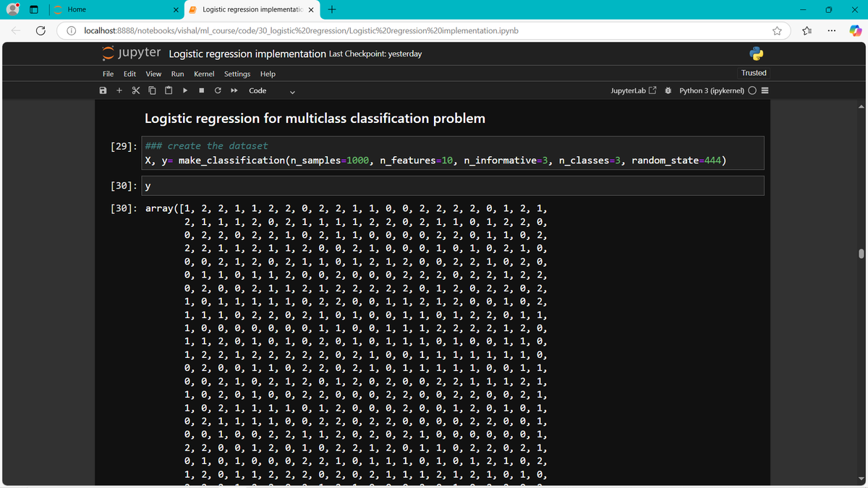Paste cell from the clipboard icon
The height and width of the screenshot is (488, 868).
[168, 90]
